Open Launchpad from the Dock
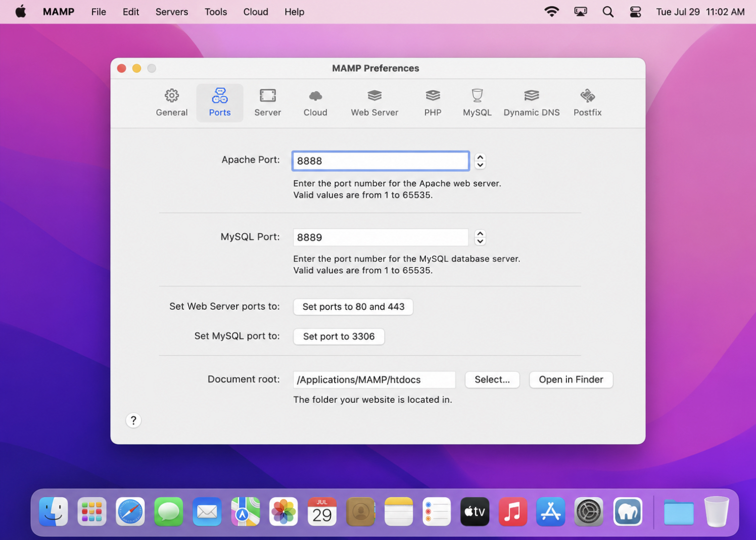The image size is (756, 540). (x=92, y=512)
